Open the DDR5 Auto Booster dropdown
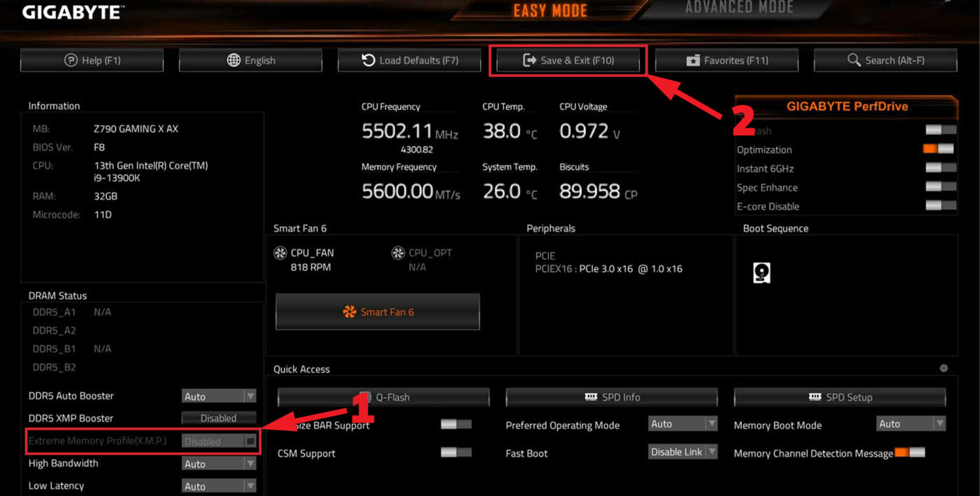The image size is (980, 496). pos(219,396)
